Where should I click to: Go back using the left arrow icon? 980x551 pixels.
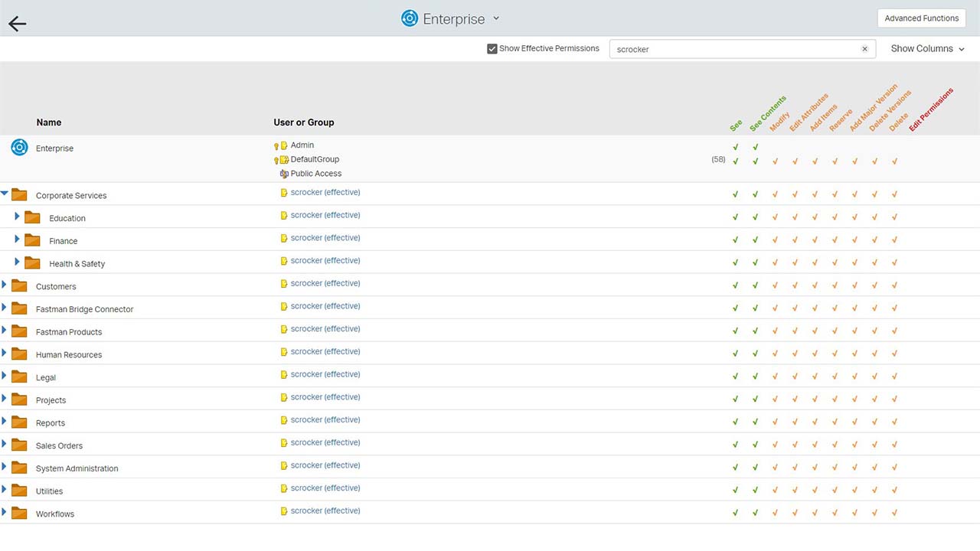(17, 24)
